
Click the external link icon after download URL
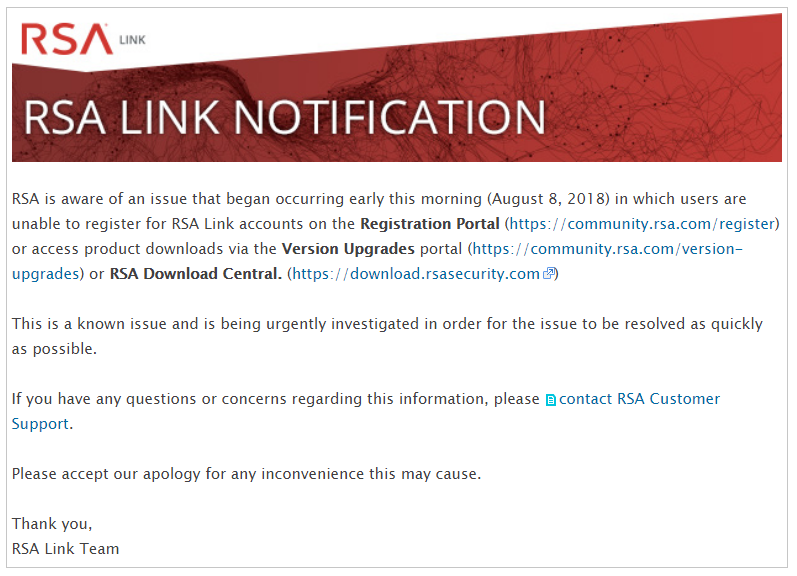pos(548,274)
